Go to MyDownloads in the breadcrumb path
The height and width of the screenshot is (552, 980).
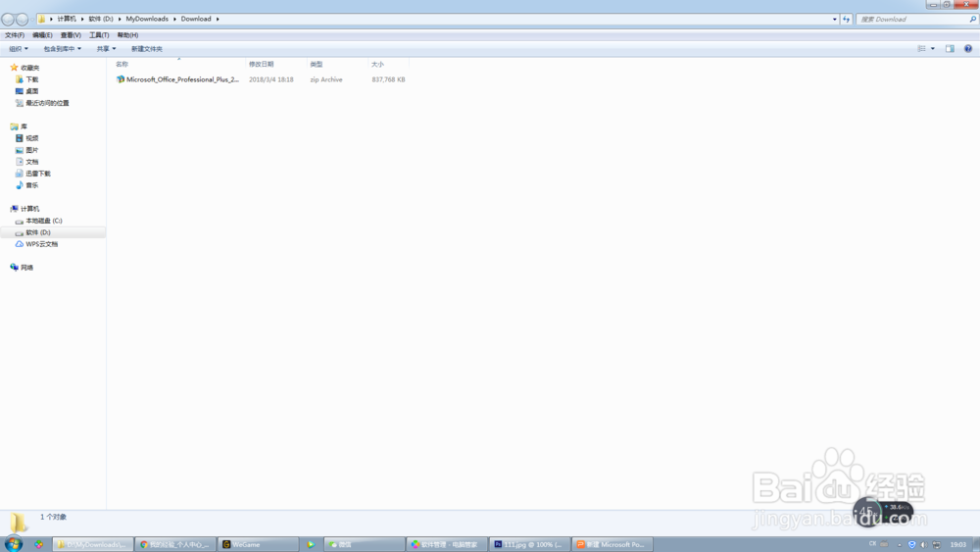coord(147,19)
